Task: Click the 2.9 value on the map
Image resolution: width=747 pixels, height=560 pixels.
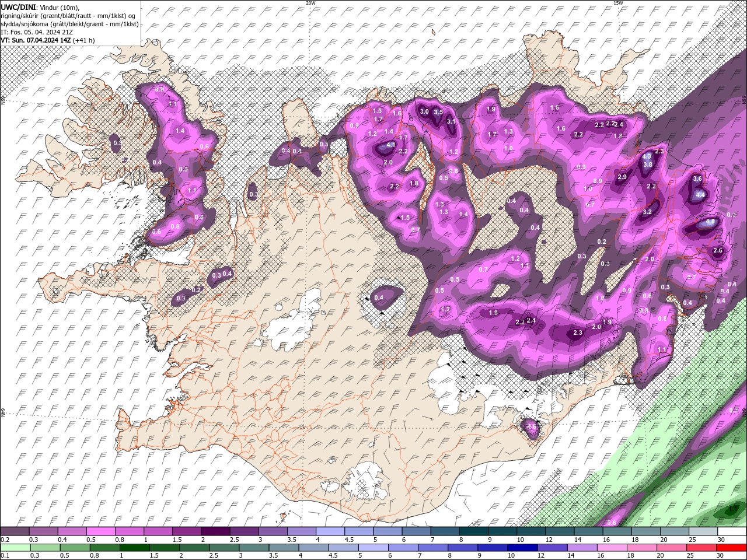Action: [x=622, y=177]
